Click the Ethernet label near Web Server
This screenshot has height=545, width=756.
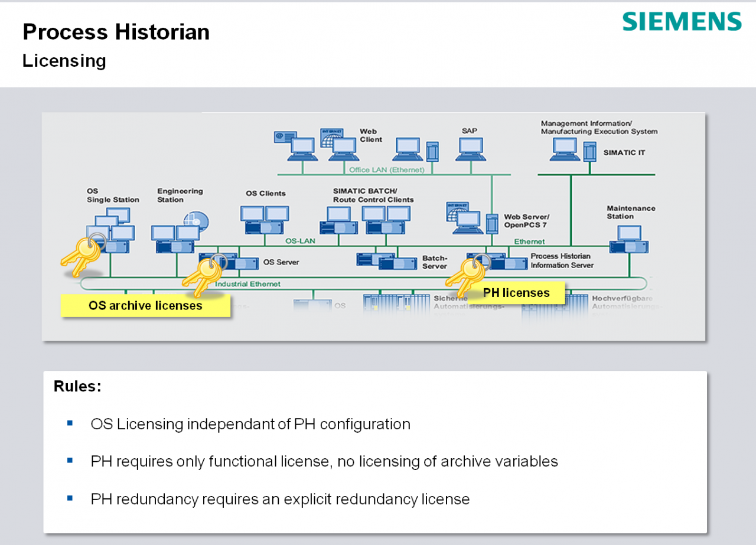click(529, 242)
